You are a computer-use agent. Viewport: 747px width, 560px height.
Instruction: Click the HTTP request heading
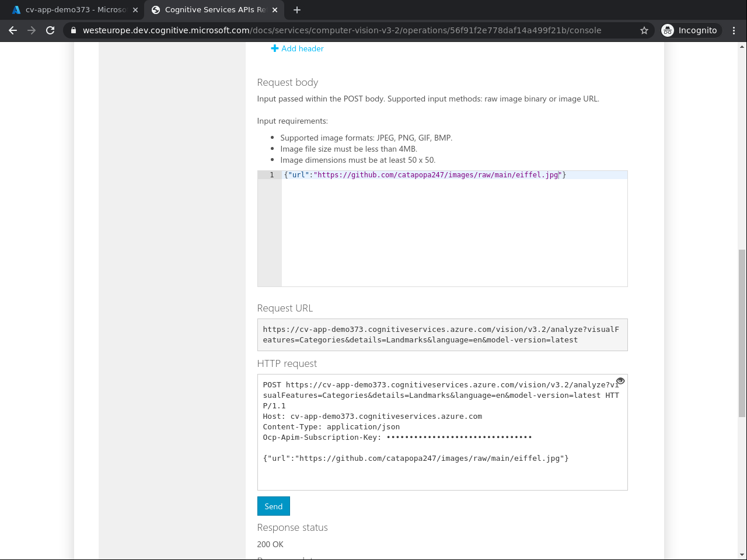point(287,363)
